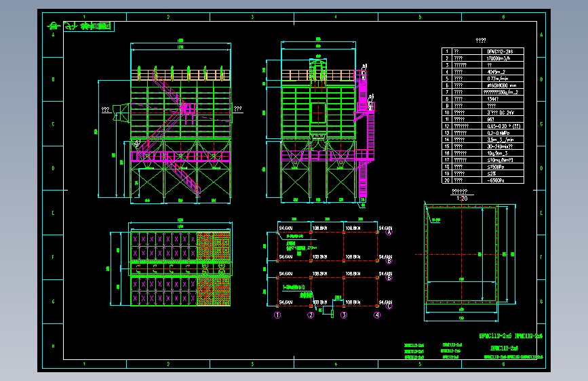Click zone letter "D" on the right border
Viewport: 588px width, 381px height.
click(541, 168)
